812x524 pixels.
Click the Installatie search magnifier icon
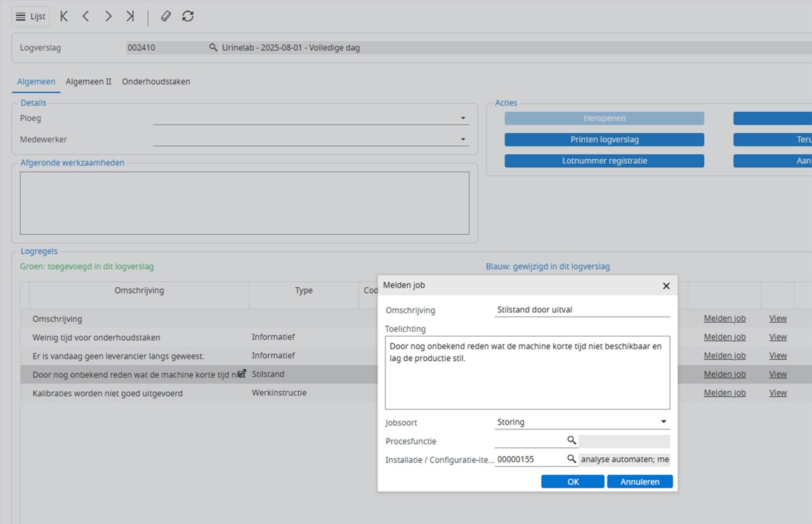point(572,459)
